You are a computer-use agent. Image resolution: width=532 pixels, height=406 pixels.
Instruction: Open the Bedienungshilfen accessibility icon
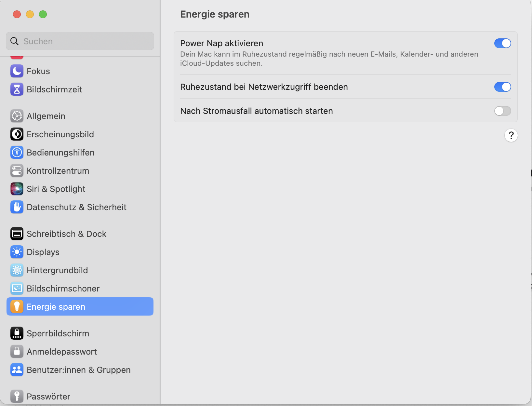click(17, 153)
